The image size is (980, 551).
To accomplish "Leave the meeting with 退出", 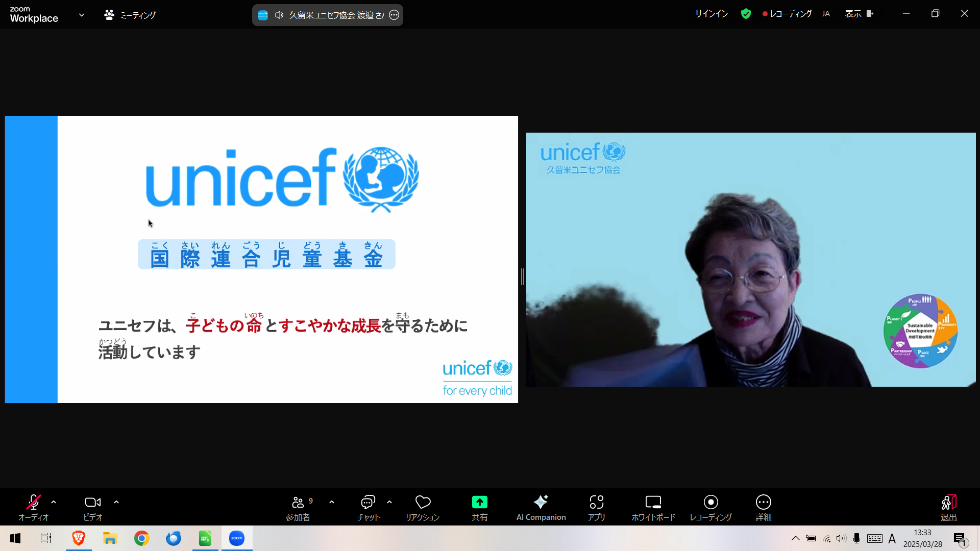I will [949, 508].
